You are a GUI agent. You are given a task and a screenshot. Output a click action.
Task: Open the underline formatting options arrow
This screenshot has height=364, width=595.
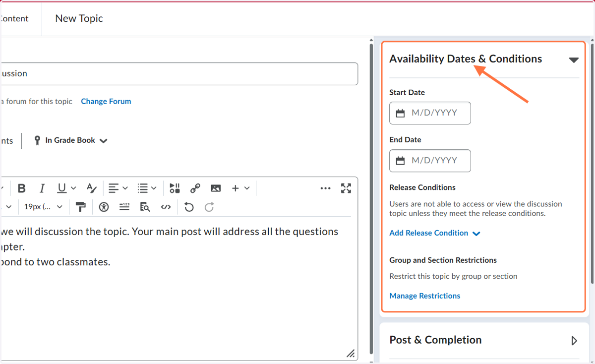pos(73,188)
